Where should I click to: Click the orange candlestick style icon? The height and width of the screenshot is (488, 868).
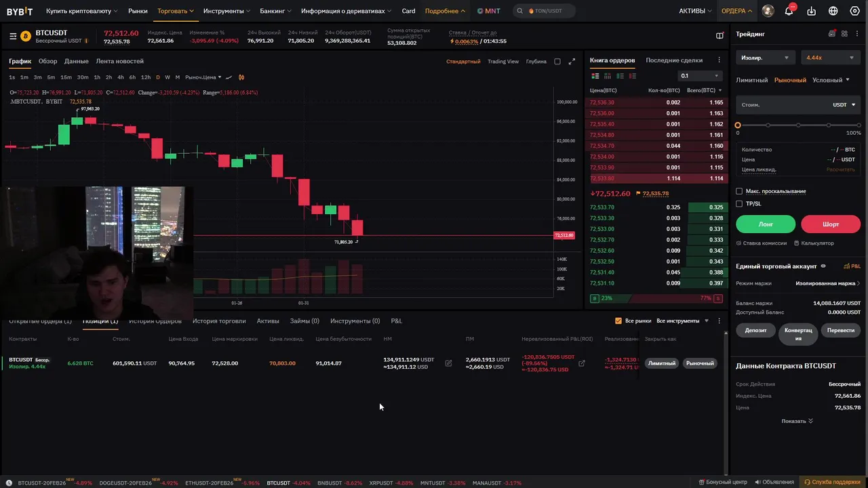pos(241,77)
